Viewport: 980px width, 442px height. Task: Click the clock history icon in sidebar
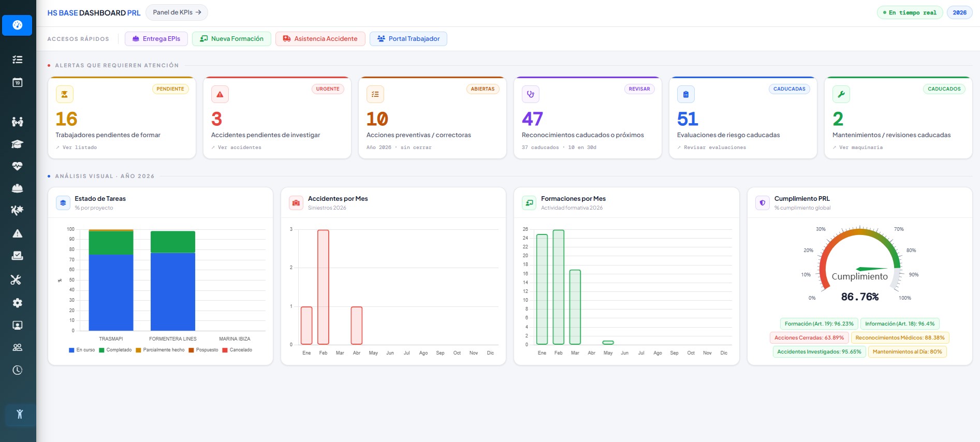pos(17,370)
